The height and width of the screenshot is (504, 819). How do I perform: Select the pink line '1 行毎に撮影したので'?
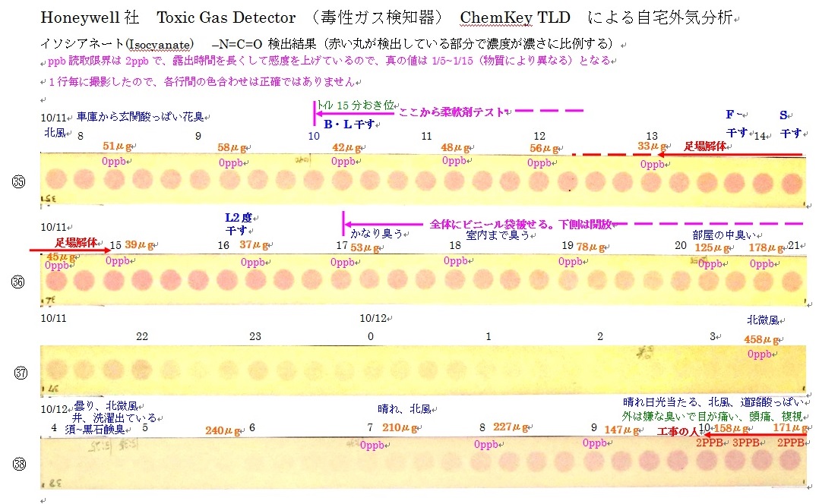201,82
